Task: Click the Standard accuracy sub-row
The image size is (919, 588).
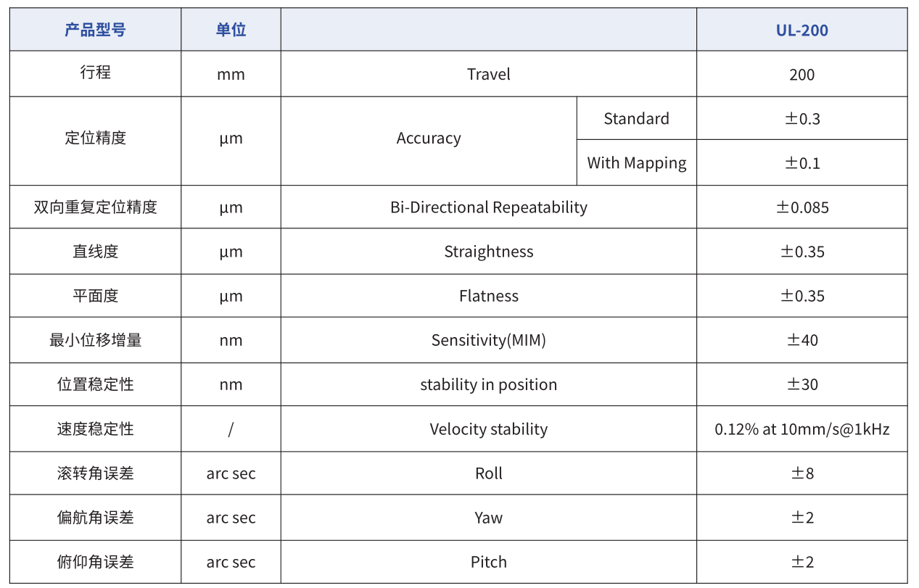Action: pos(636,118)
